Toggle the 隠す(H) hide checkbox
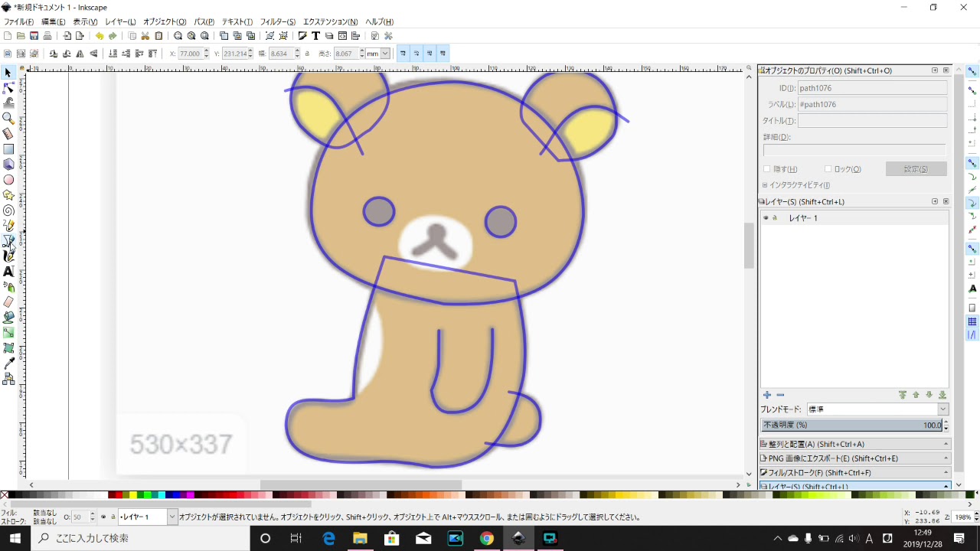 coord(767,169)
